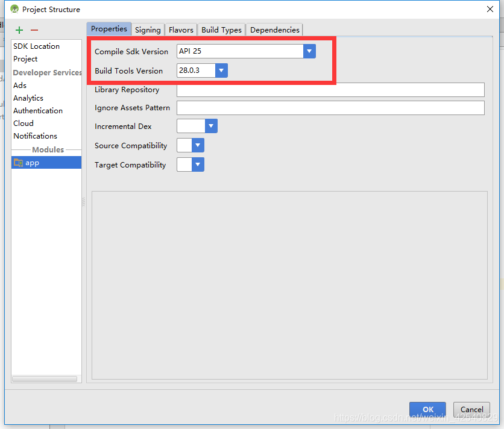
Task: Click the Source Compatibility label
Action: coord(131,146)
